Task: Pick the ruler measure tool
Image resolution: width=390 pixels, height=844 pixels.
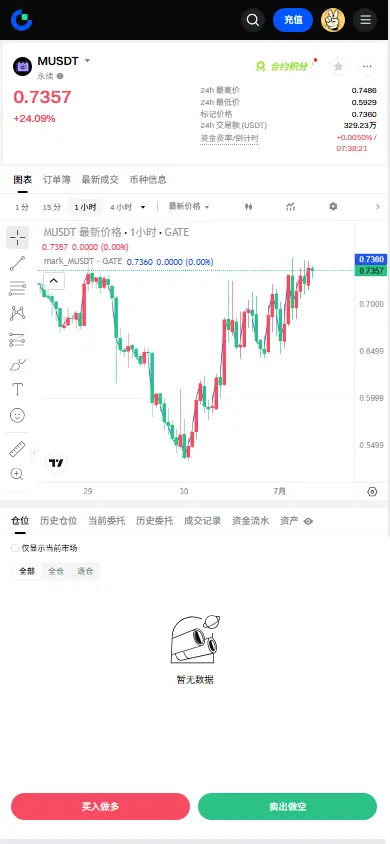Action: (x=17, y=449)
